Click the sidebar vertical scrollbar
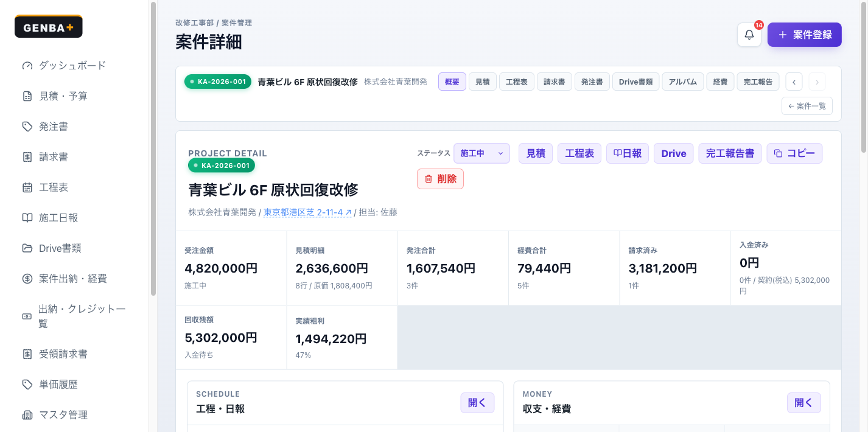The image size is (868, 432). click(153, 148)
